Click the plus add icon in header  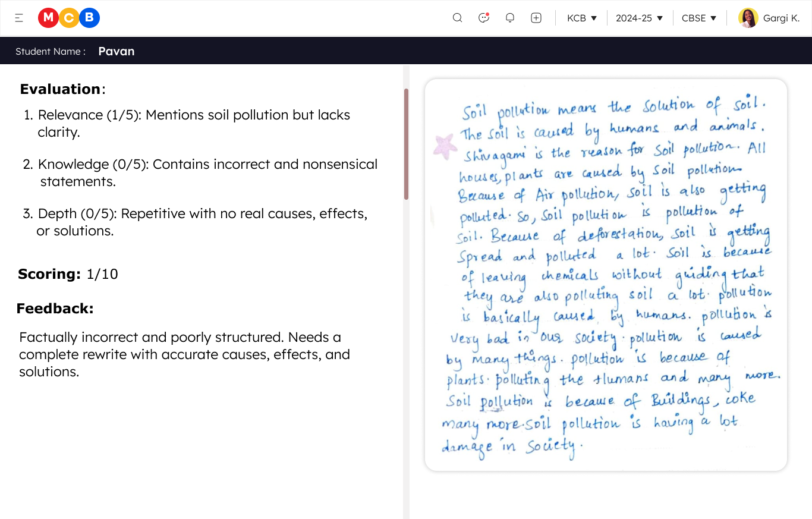(x=536, y=18)
